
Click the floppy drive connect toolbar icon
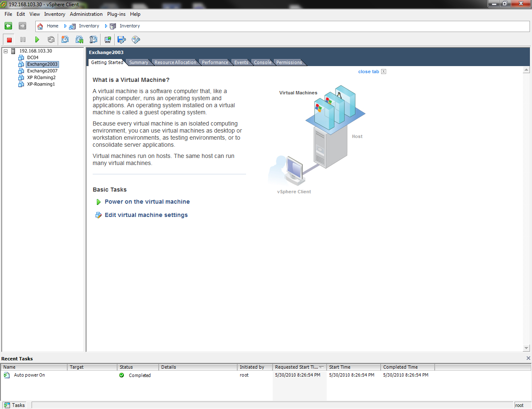(x=122, y=39)
